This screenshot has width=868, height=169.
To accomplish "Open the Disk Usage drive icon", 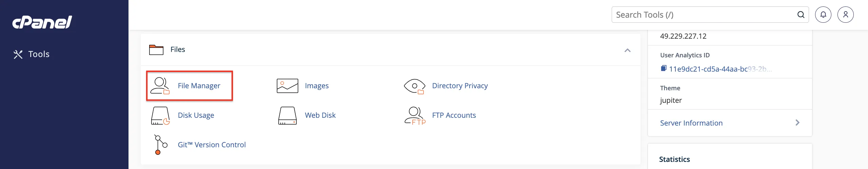I will [160, 116].
